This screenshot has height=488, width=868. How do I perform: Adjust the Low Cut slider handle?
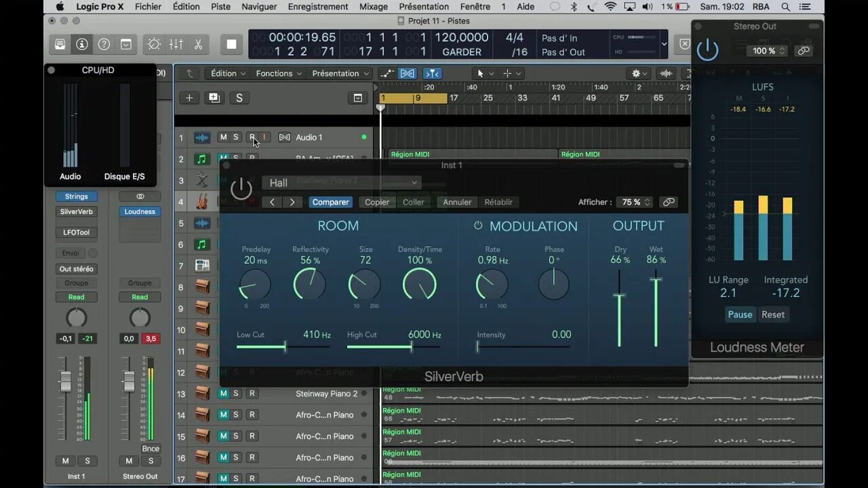coord(285,347)
